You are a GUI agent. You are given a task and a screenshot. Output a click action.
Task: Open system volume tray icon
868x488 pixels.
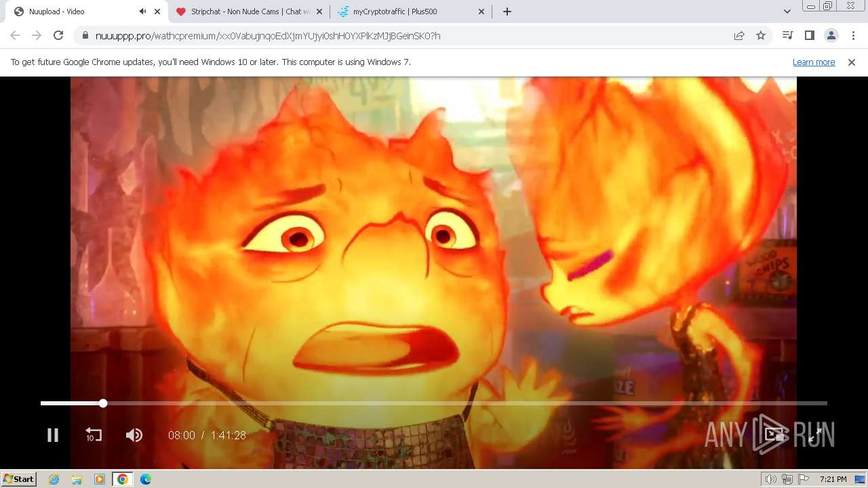770,479
